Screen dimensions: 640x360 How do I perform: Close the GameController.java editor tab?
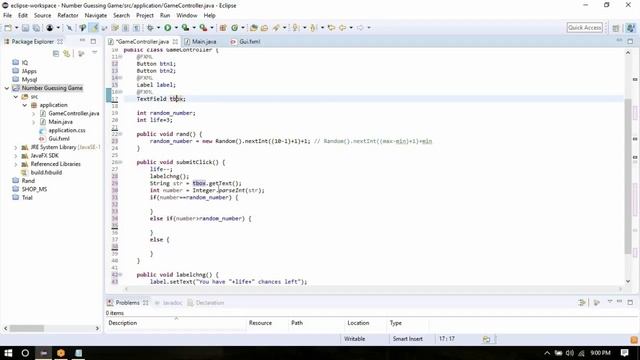(x=175, y=42)
